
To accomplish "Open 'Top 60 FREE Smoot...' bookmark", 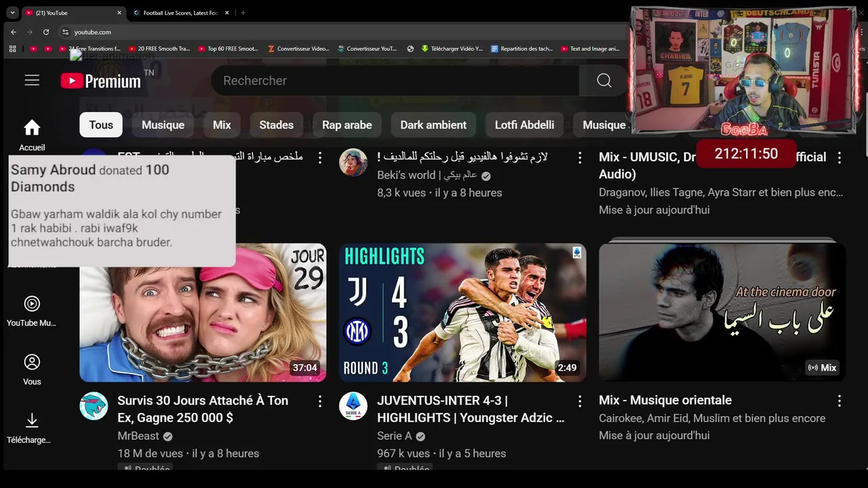I will [x=228, y=49].
